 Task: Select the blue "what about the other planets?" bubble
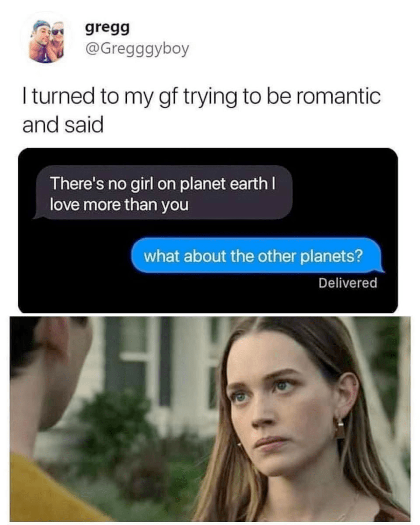[257, 256]
